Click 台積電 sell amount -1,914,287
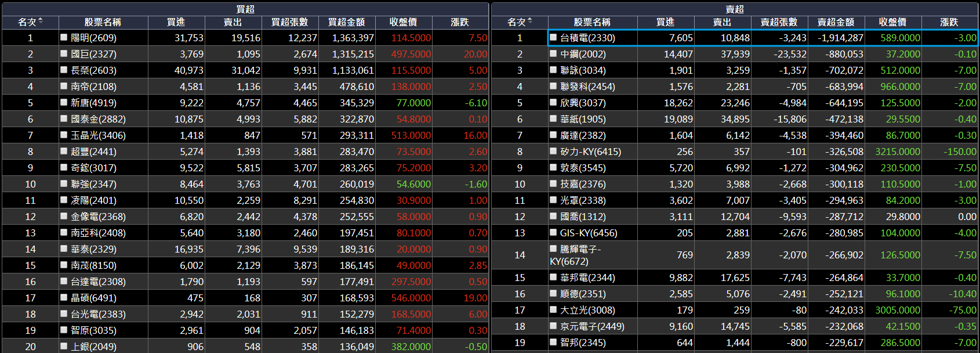 click(x=840, y=38)
